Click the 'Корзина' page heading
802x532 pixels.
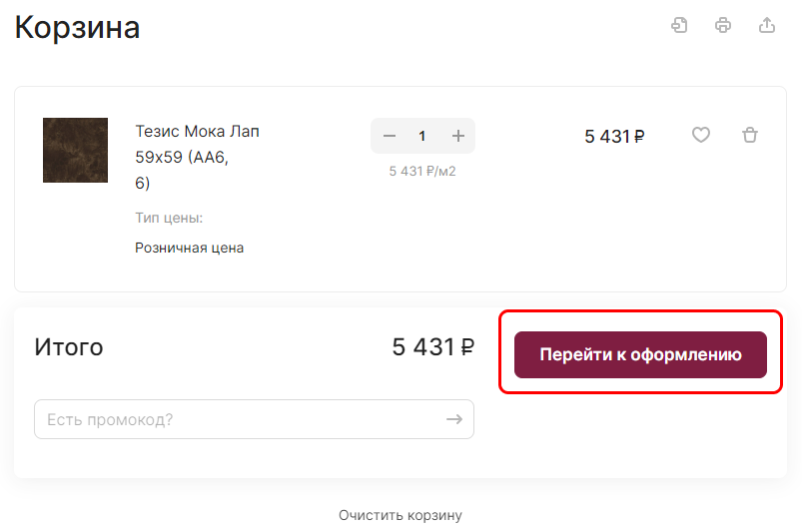[77, 27]
